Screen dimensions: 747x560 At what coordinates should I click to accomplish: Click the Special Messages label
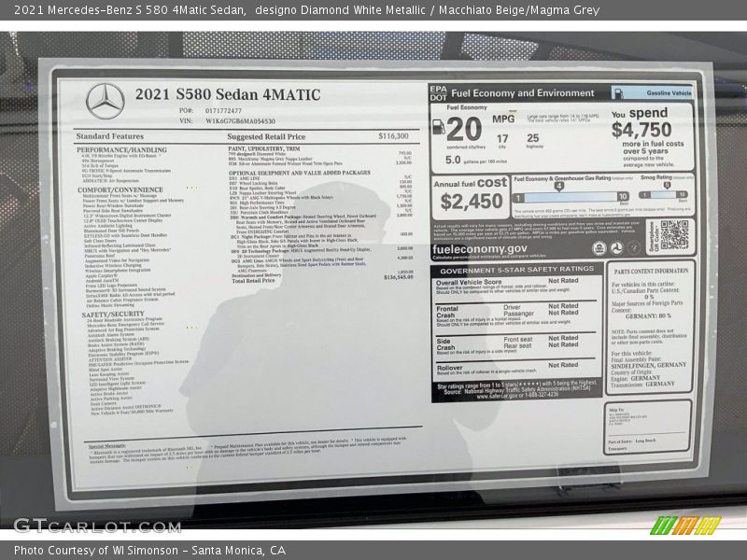(106, 446)
